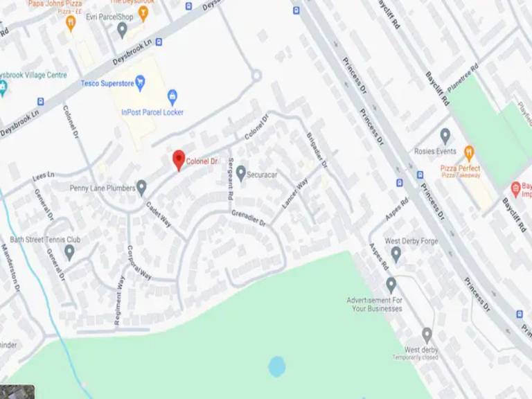Open the temporarily closed West derby marker
Viewport: 532px width, 399px height.
coord(427,335)
